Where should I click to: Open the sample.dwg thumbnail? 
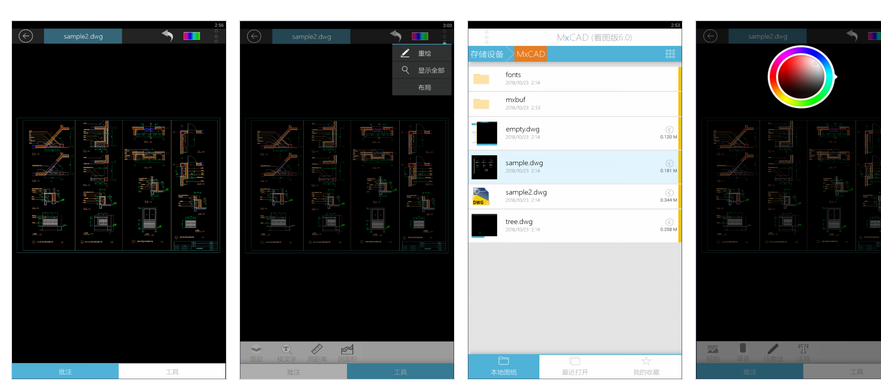[x=484, y=167]
